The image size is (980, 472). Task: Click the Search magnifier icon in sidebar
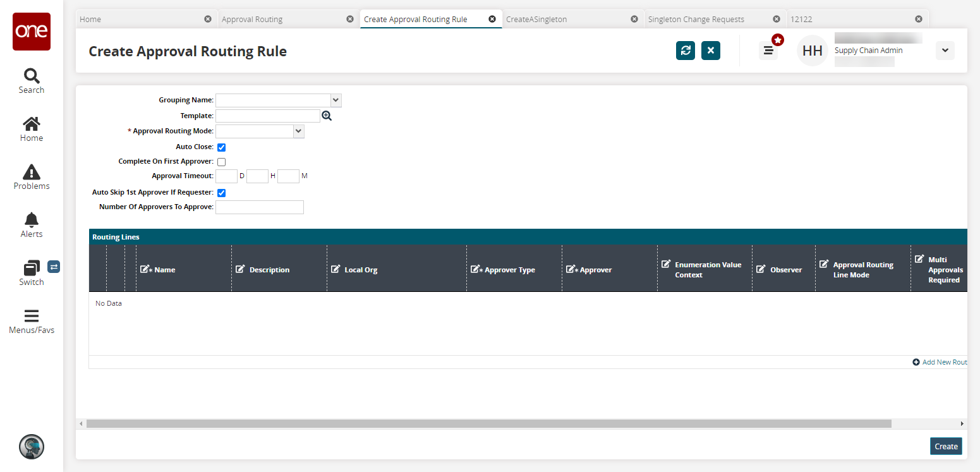(x=31, y=76)
